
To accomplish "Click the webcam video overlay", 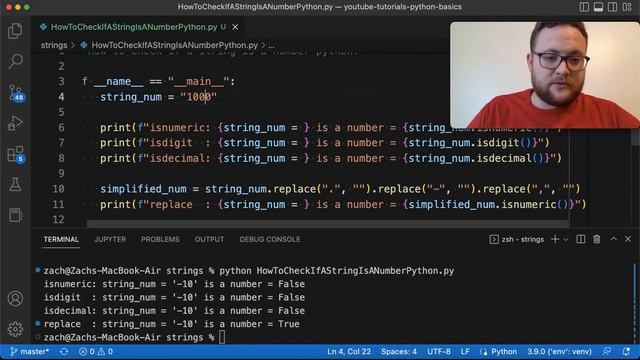I will click(545, 75).
